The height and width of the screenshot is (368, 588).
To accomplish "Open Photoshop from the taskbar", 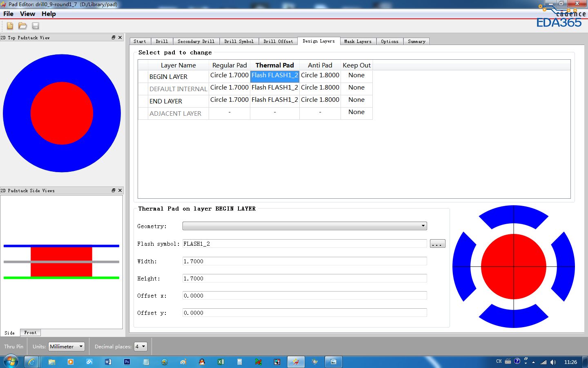I will pos(127,362).
